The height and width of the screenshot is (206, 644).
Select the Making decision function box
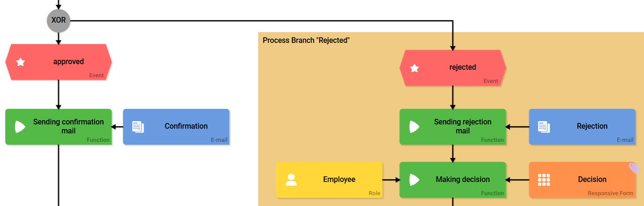(x=462, y=180)
